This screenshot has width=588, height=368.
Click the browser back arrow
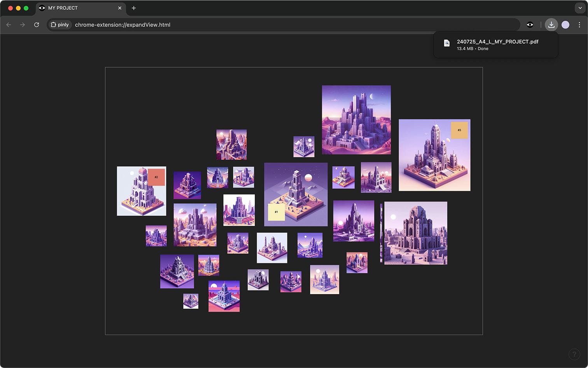point(9,25)
